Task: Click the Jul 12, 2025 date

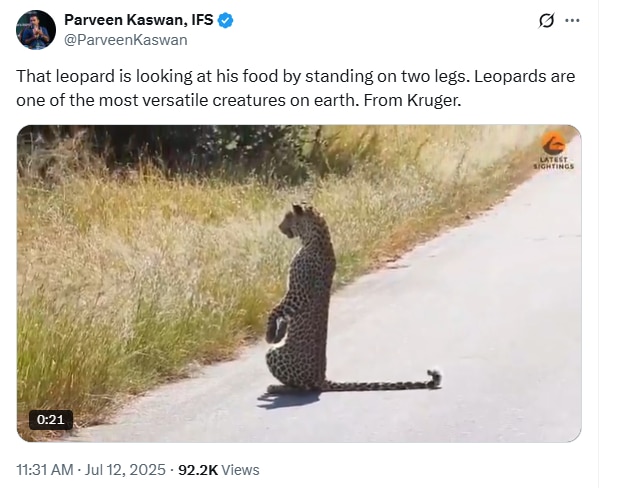Action: tap(125, 470)
